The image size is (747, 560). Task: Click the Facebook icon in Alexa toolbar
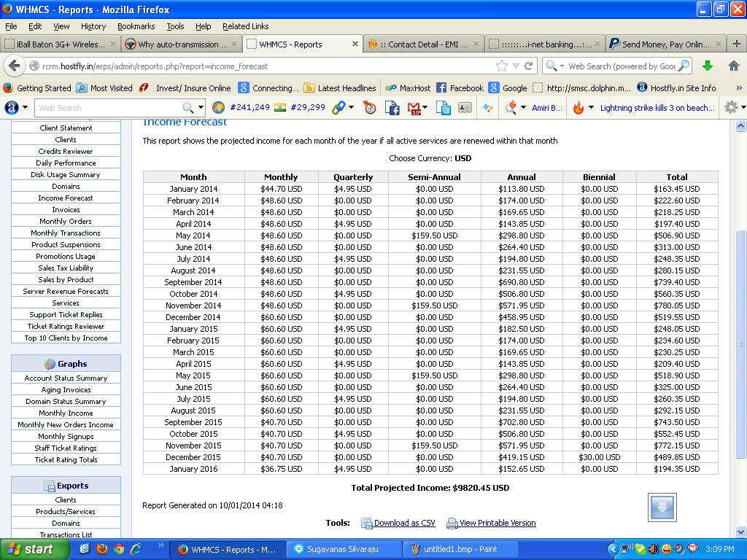click(x=392, y=108)
